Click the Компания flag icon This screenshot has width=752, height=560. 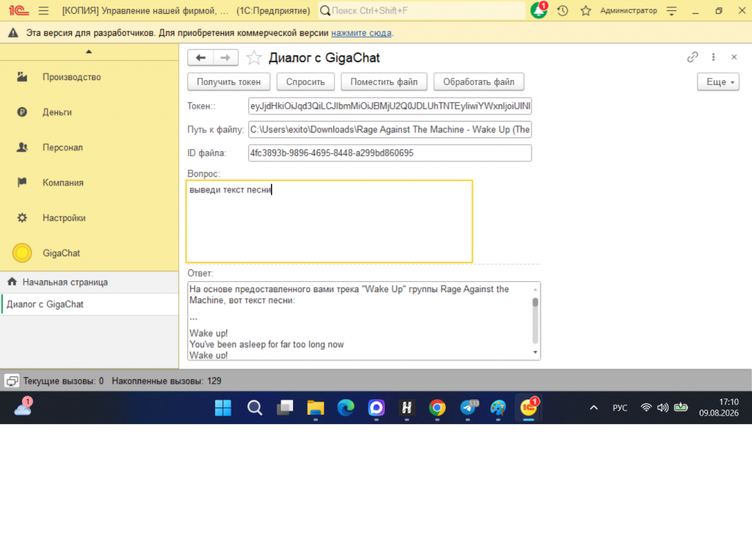point(22,182)
